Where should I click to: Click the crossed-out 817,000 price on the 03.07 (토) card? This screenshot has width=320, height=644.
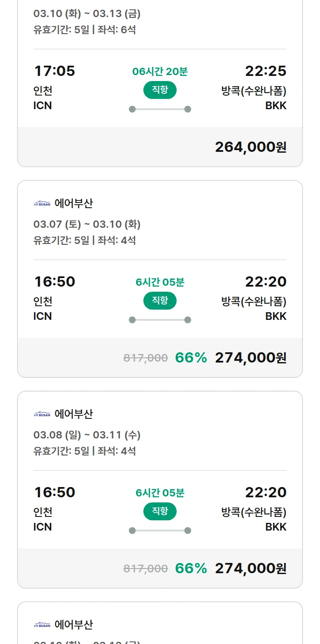pos(145,358)
